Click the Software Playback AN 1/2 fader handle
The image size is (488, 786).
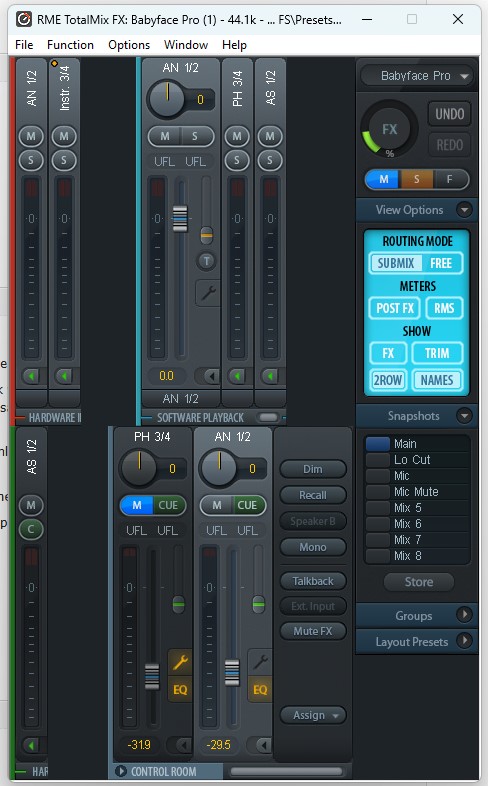(180, 219)
